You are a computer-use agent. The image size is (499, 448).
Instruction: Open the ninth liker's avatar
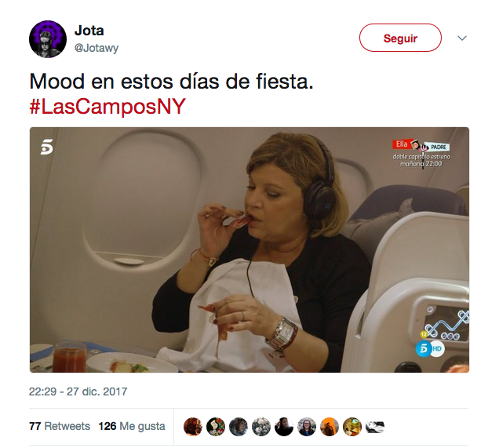point(375,426)
